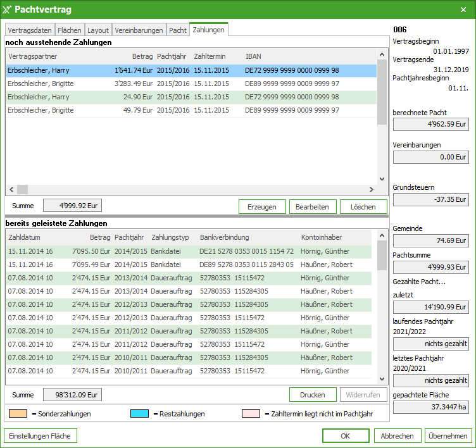Click the Pachtvertrag app icon in title bar
Viewport: 476px width, 448px height.
coord(8,9)
